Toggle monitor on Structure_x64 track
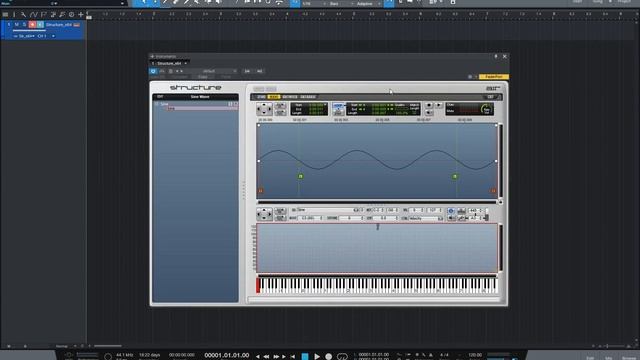640x360 pixels. [x=40, y=25]
